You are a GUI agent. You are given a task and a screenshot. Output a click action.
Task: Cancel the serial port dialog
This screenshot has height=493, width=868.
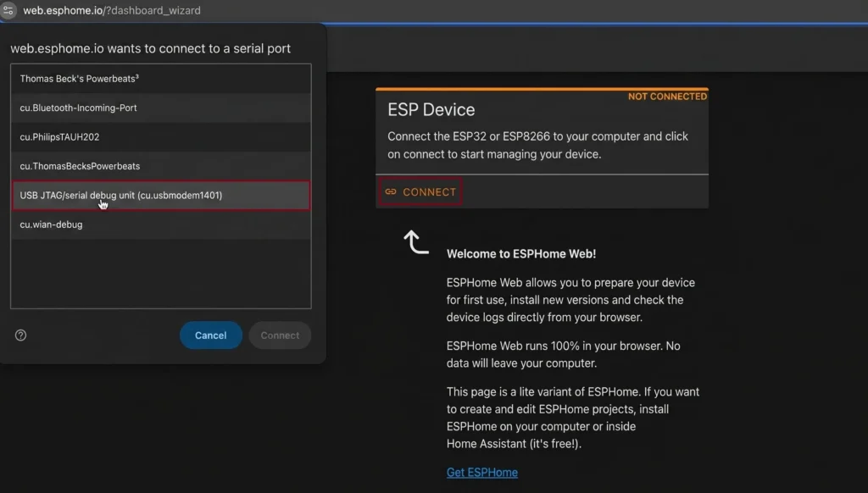click(x=211, y=335)
